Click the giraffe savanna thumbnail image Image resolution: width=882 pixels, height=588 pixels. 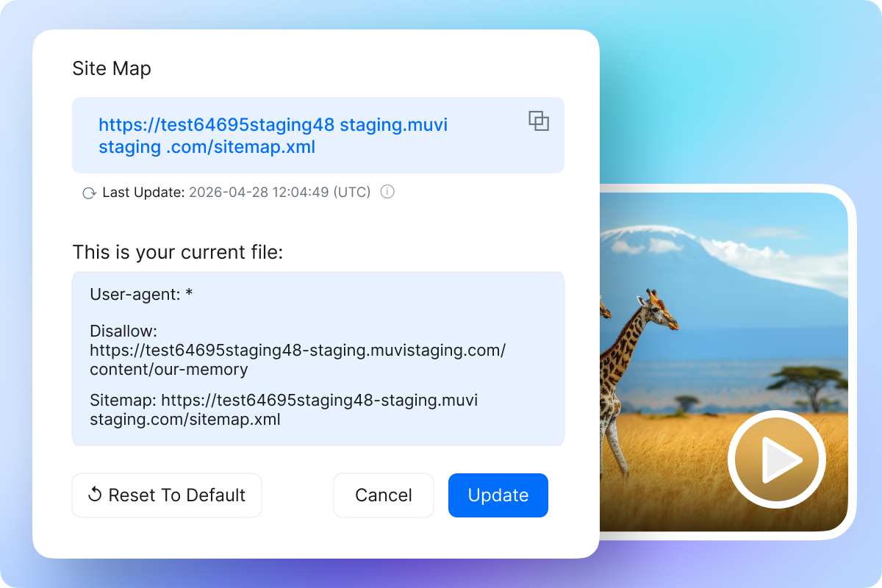[724, 362]
